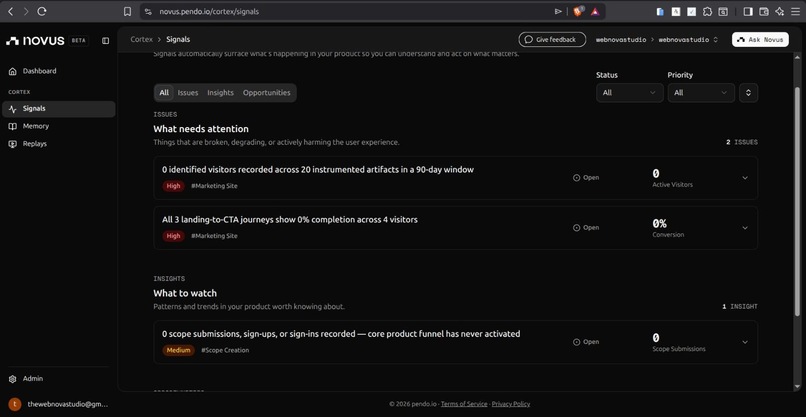Image resolution: width=806 pixels, height=417 pixels.
Task: Open Leo AI sparkle icon
Action: coord(779,11)
